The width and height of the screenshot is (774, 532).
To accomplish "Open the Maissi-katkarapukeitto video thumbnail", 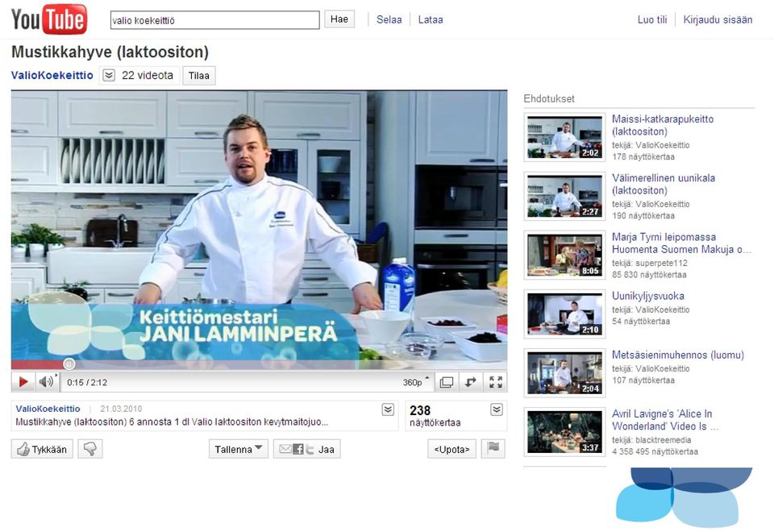I will pyautogui.click(x=564, y=137).
